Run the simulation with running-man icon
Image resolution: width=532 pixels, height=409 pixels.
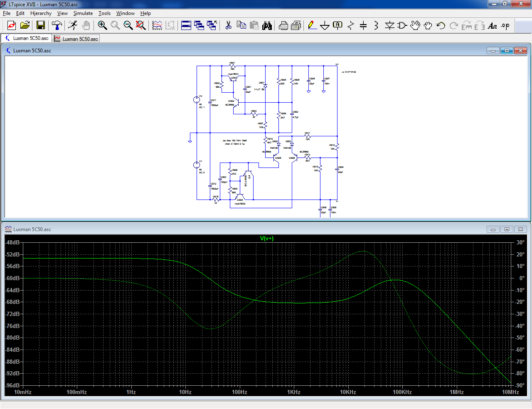[73, 25]
